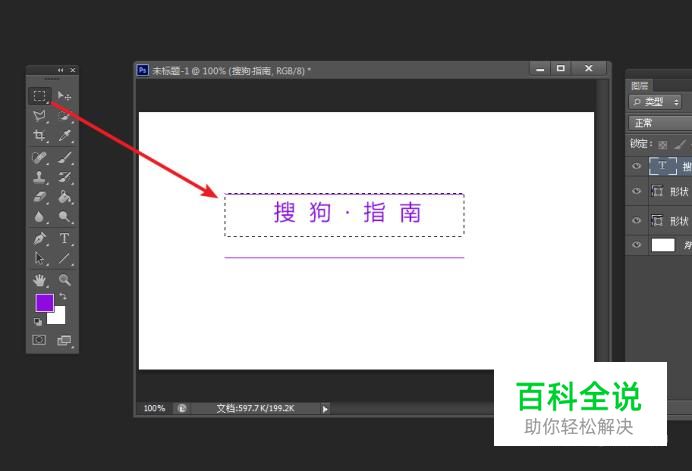Viewport: 692px width, 471px height.
Task: Click the white background layer thumbnail
Action: pos(663,245)
